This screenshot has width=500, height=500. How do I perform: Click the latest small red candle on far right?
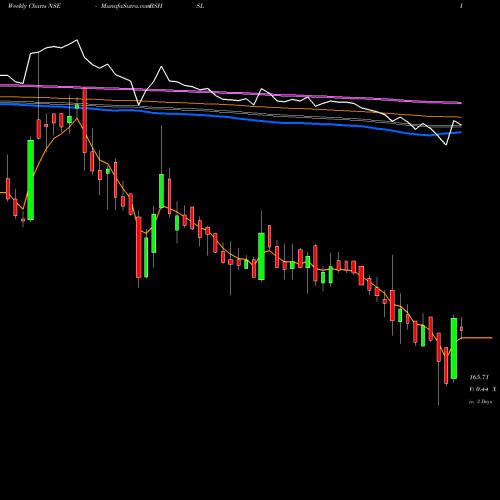[462, 329]
